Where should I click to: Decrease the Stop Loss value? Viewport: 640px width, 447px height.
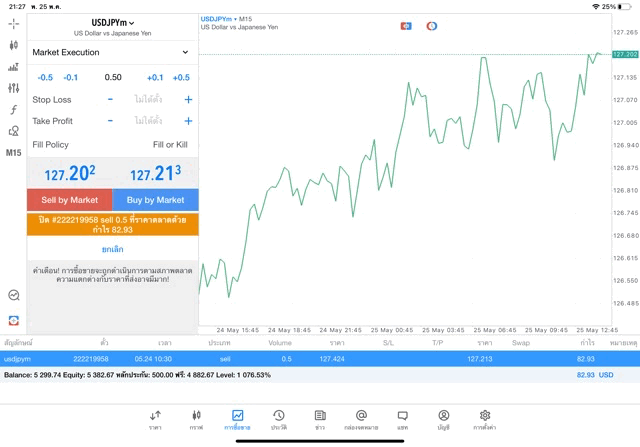[x=110, y=99]
